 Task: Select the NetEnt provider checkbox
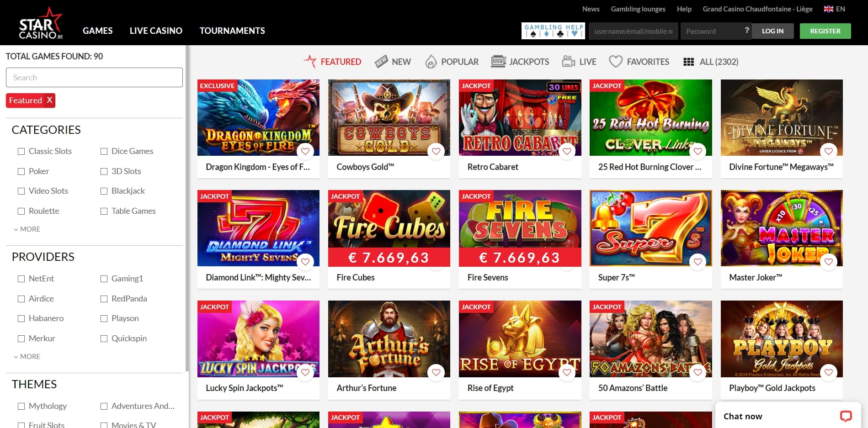[21, 279]
